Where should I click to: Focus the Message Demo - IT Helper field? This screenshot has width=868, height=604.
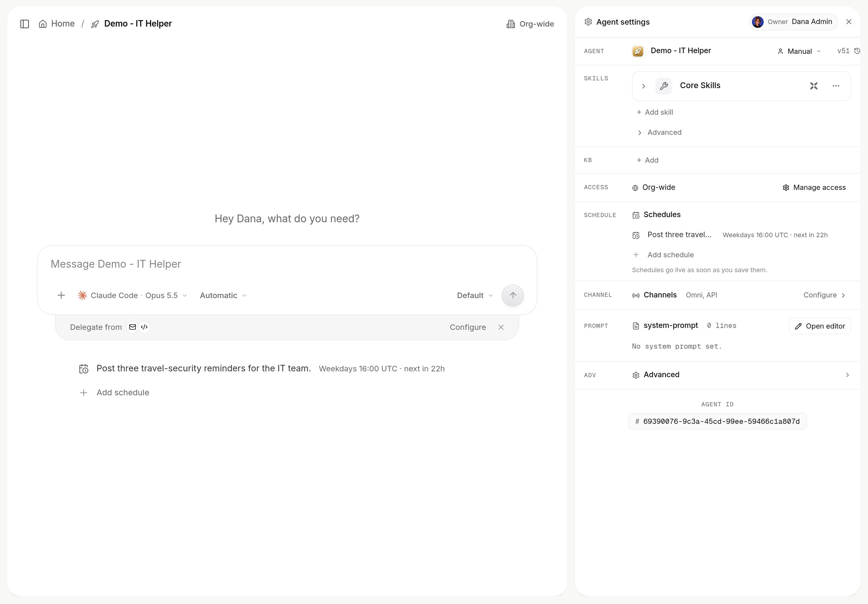click(x=287, y=264)
